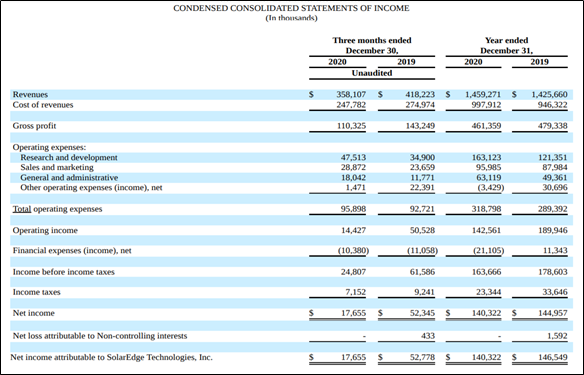Select the Net income row label

[x=34, y=313]
